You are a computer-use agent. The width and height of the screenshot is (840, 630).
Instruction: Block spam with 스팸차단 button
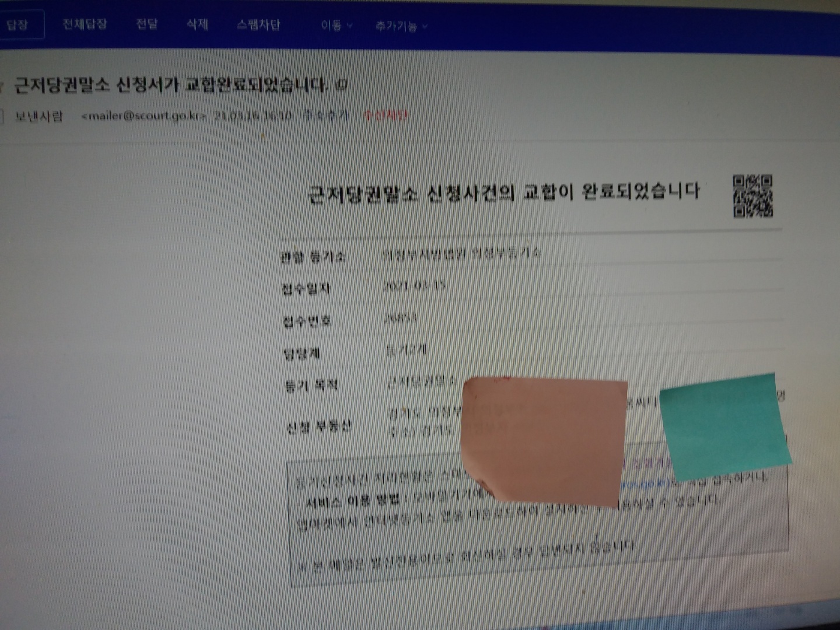tap(258, 24)
